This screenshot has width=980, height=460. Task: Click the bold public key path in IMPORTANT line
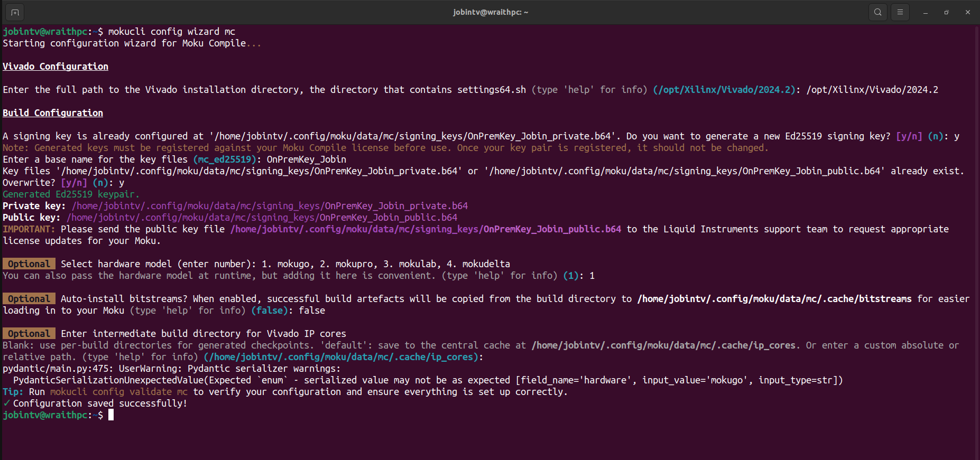point(426,229)
